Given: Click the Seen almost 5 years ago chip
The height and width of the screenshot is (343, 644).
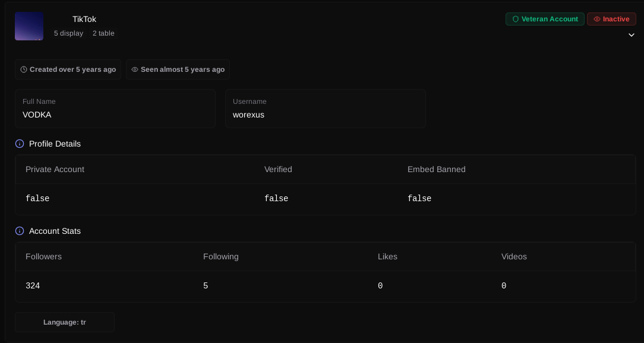Looking at the screenshot, I should coord(178,69).
